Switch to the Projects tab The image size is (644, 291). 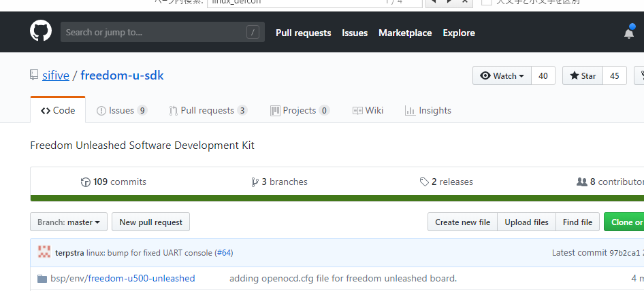point(300,110)
